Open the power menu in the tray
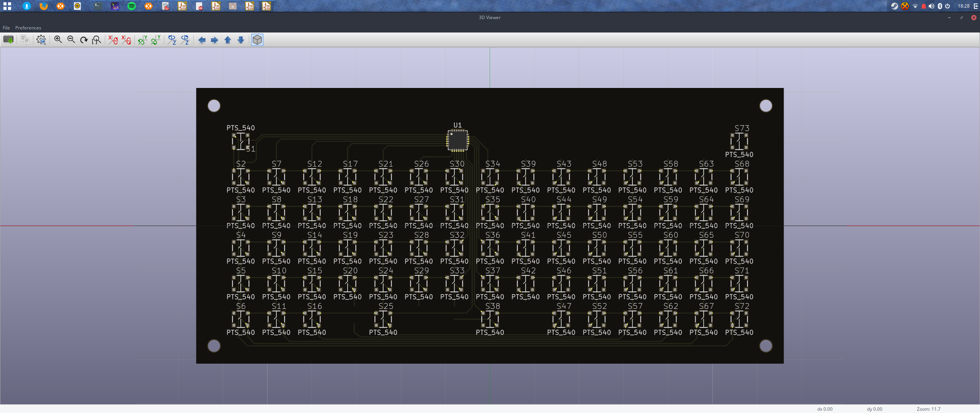980x413 pixels. (947, 6)
